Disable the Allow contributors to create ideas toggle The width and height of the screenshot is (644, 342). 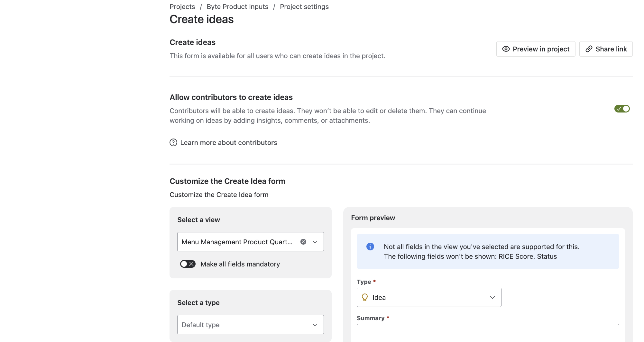pyautogui.click(x=622, y=109)
